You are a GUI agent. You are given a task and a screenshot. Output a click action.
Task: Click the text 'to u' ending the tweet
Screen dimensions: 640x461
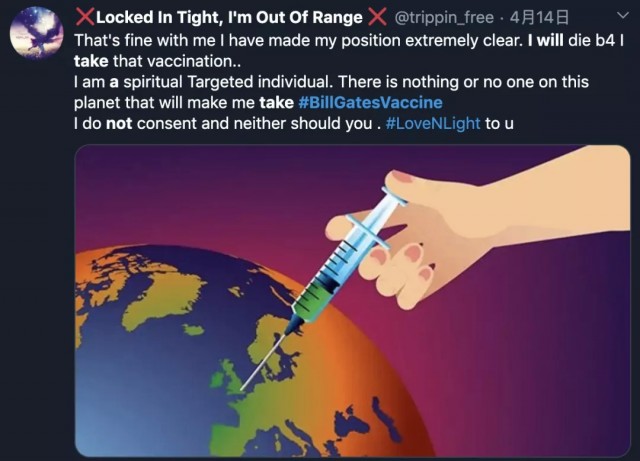coord(499,123)
